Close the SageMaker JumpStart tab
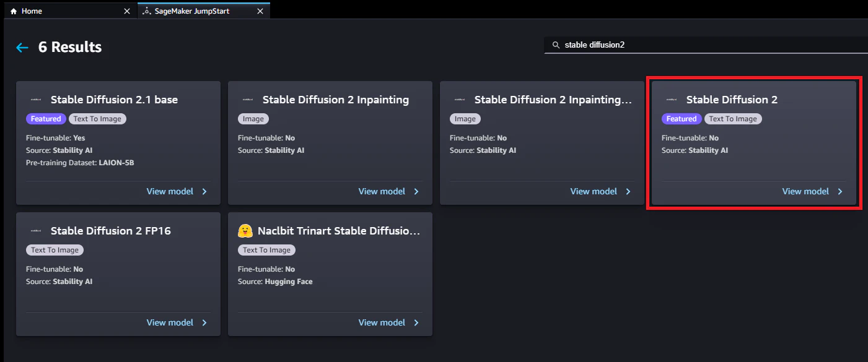This screenshot has height=362, width=868. tap(260, 11)
